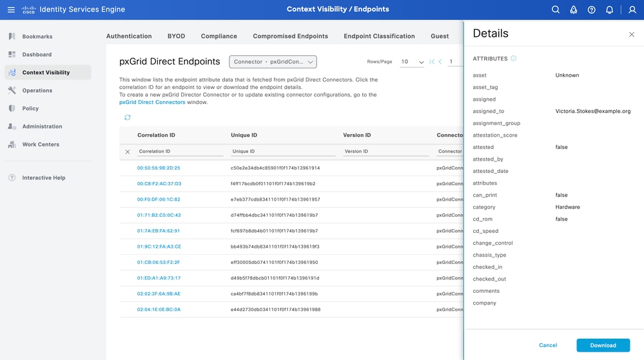The height and width of the screenshot is (360, 644).
Task: Switch to the BYOD tab
Action: (176, 36)
